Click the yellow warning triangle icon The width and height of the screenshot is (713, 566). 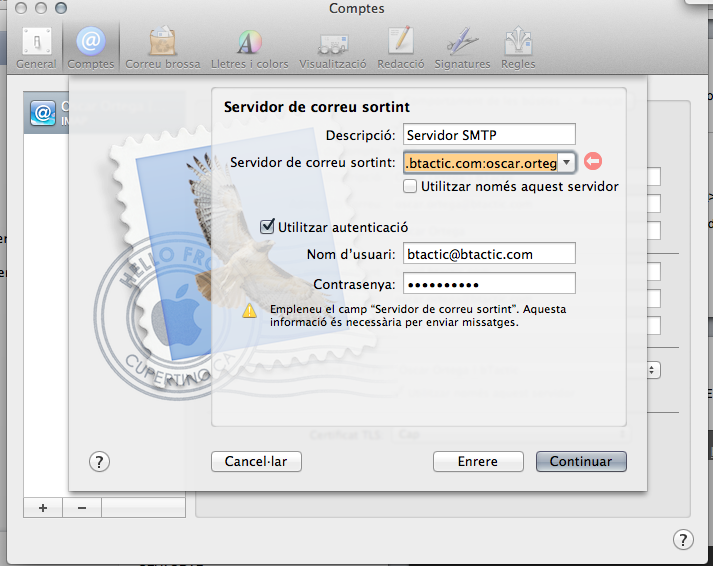[x=249, y=311]
